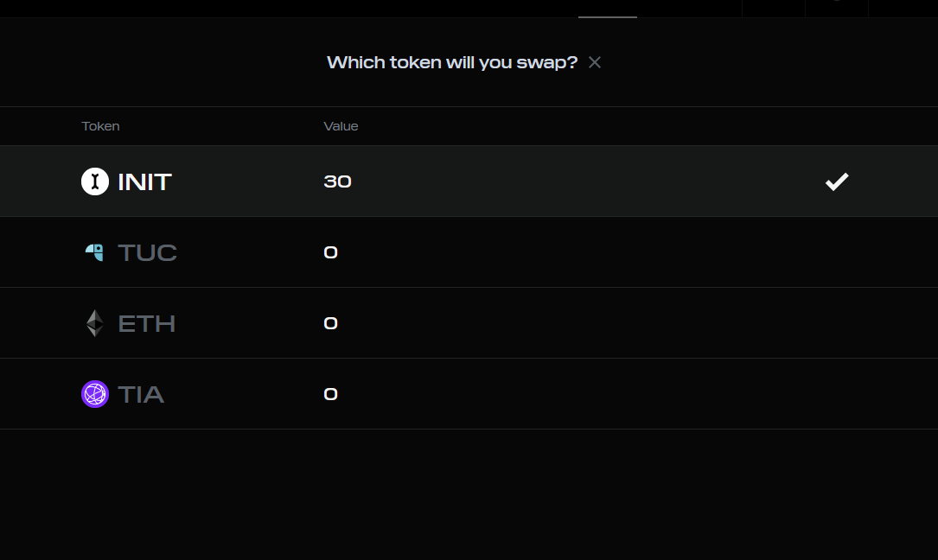Image resolution: width=938 pixels, height=560 pixels.
Task: Click the INIT value of 30
Action: point(337,181)
